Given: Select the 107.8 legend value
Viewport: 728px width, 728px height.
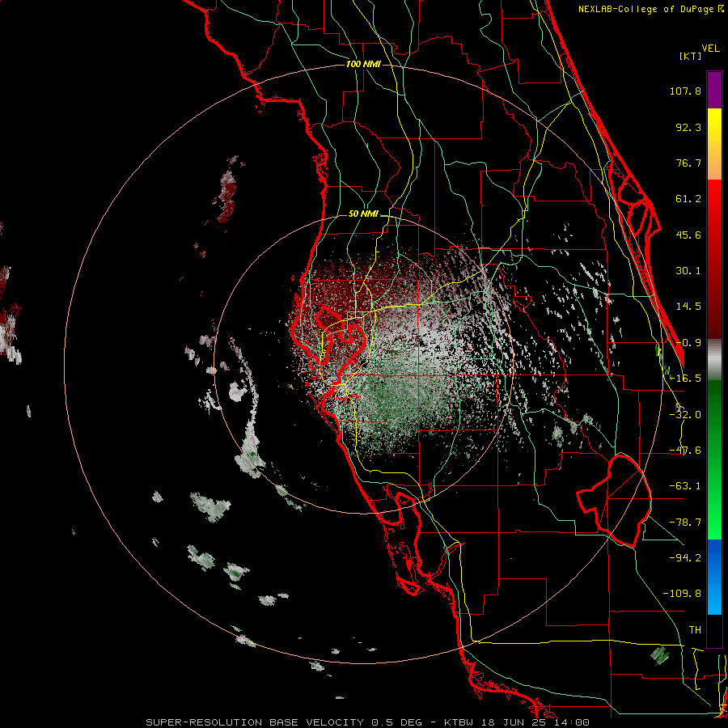Looking at the screenshot, I should (685, 91).
